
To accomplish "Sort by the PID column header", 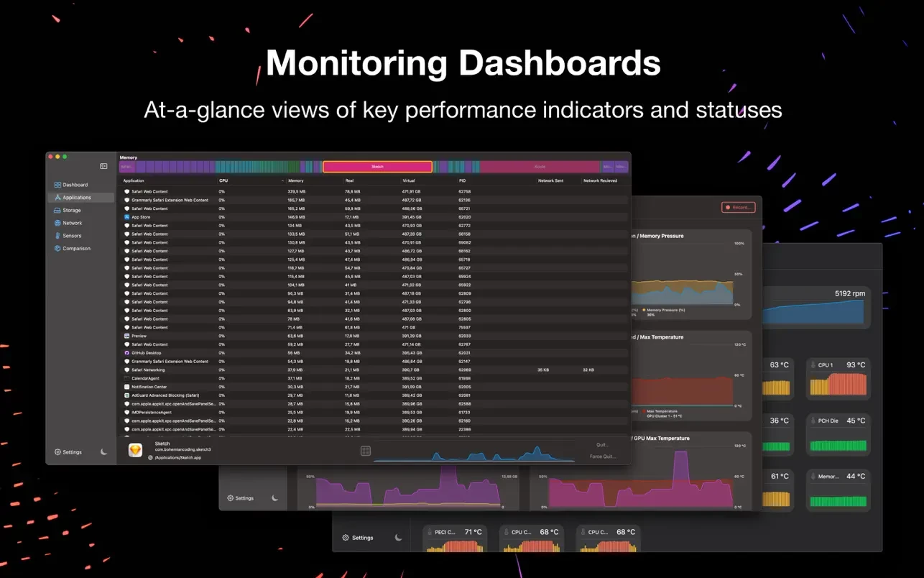I will pyautogui.click(x=463, y=180).
